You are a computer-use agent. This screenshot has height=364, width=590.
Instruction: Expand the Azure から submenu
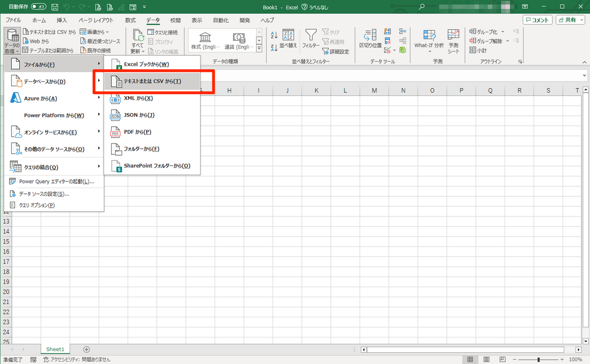(x=54, y=98)
